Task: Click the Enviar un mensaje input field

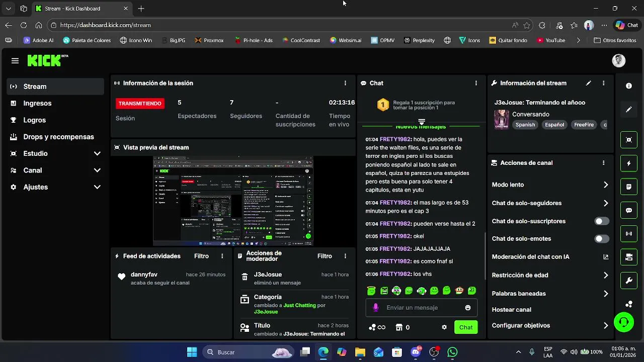Action: 422,308
